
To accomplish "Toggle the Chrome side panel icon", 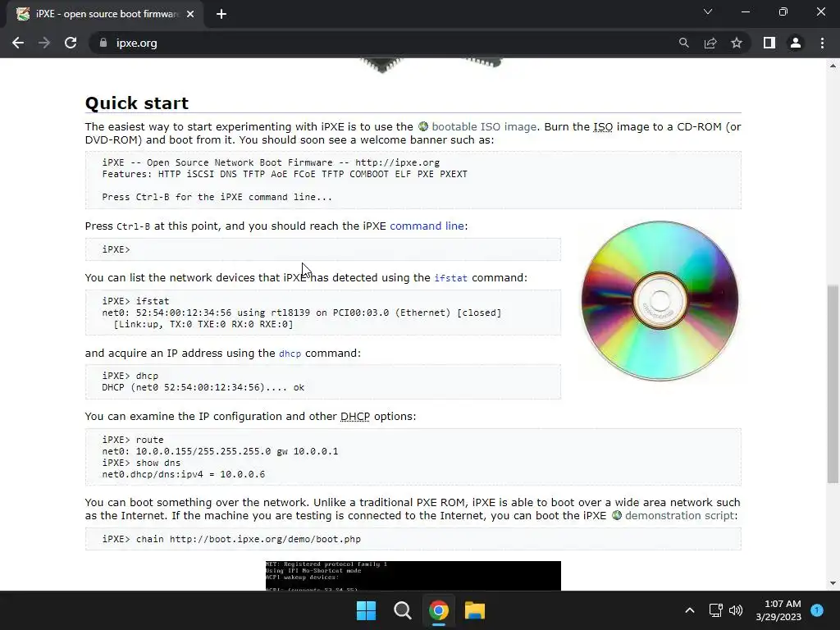I will (x=769, y=43).
